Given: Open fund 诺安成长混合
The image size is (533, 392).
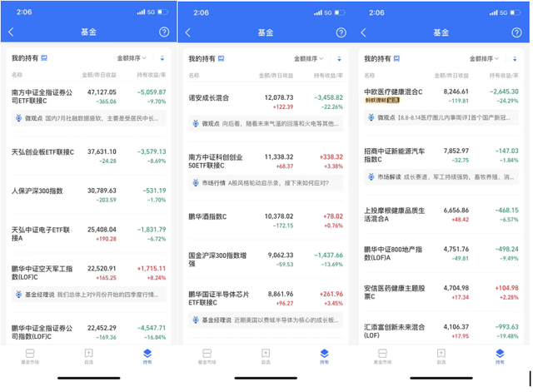Looking at the screenshot, I should tap(209, 98).
